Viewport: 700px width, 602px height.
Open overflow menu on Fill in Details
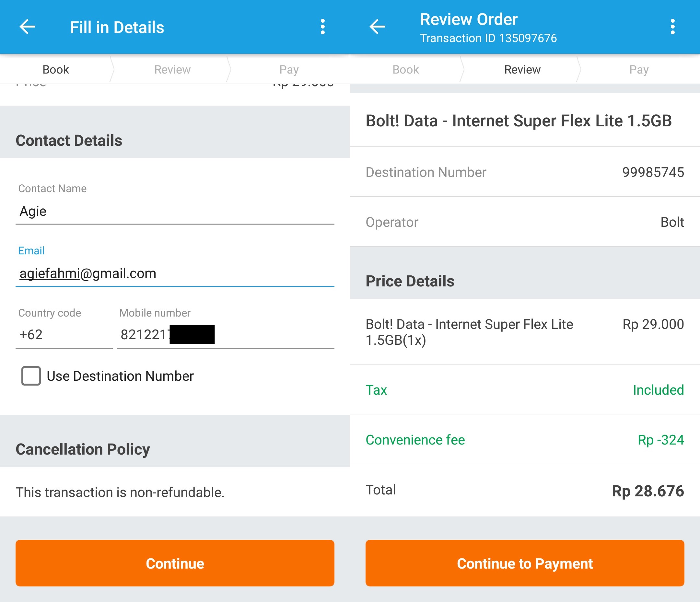pos(323,27)
